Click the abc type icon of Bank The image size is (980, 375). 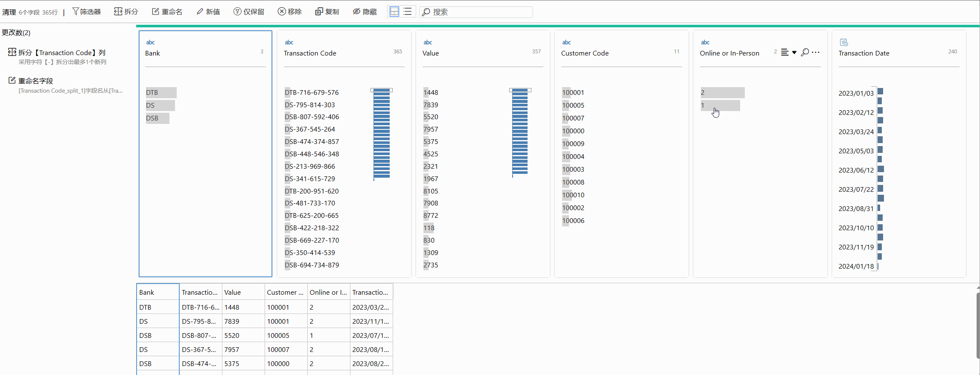[x=150, y=42]
